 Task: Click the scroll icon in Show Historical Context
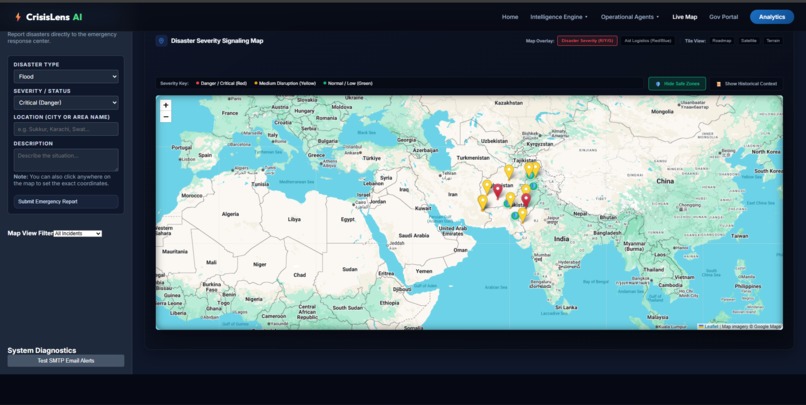(719, 84)
